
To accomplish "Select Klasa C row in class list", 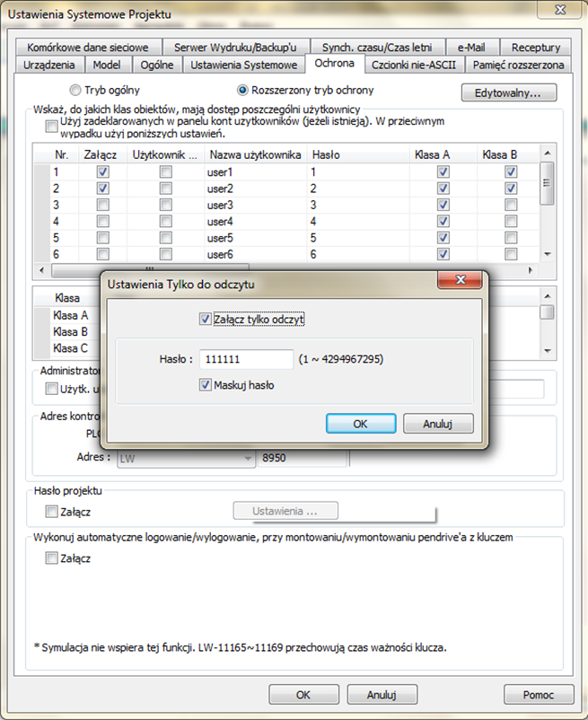I will click(x=70, y=348).
